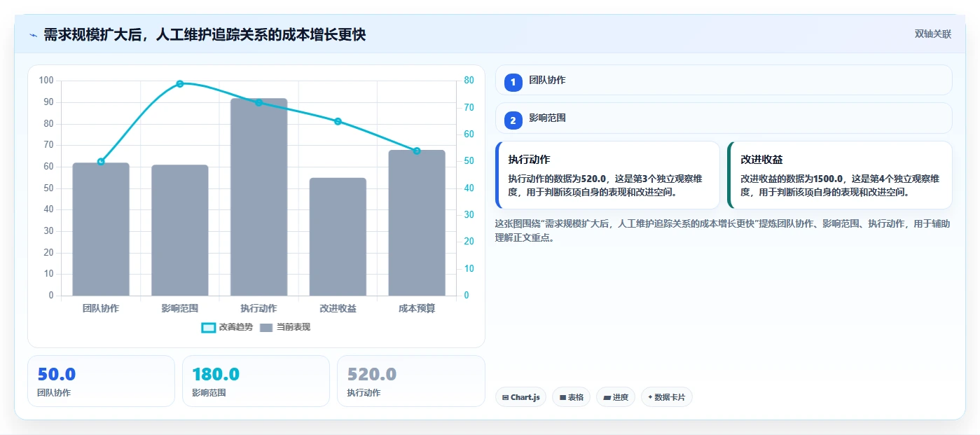
Task: Select the 改进收益 info card
Action: coord(840,175)
